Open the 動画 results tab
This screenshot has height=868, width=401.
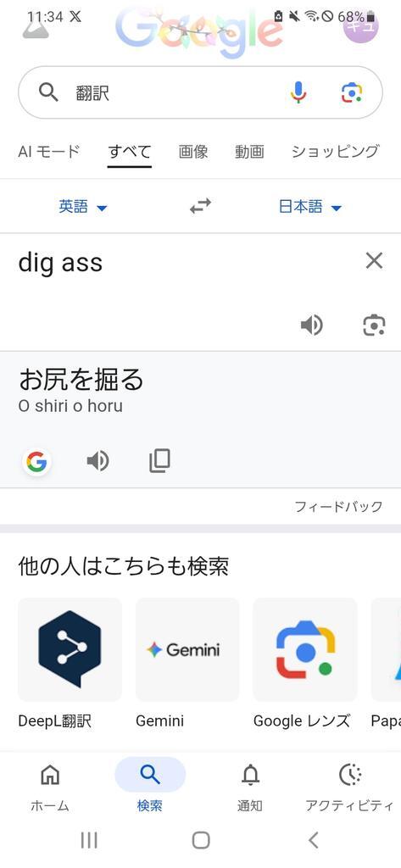pos(249,151)
